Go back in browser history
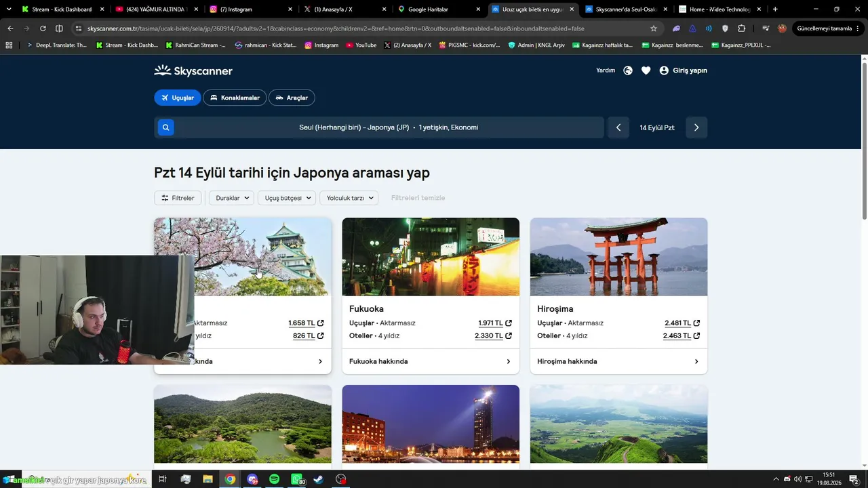Viewport: 868px width, 488px height. (10, 28)
